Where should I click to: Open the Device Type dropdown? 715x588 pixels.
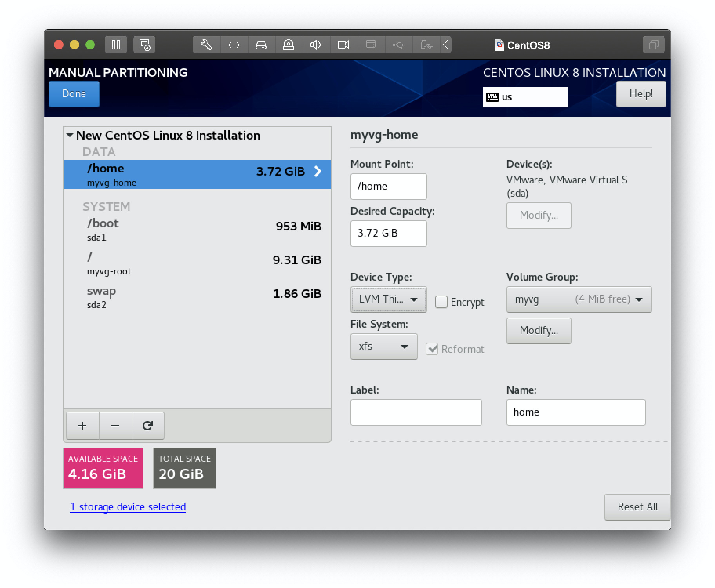[388, 299]
